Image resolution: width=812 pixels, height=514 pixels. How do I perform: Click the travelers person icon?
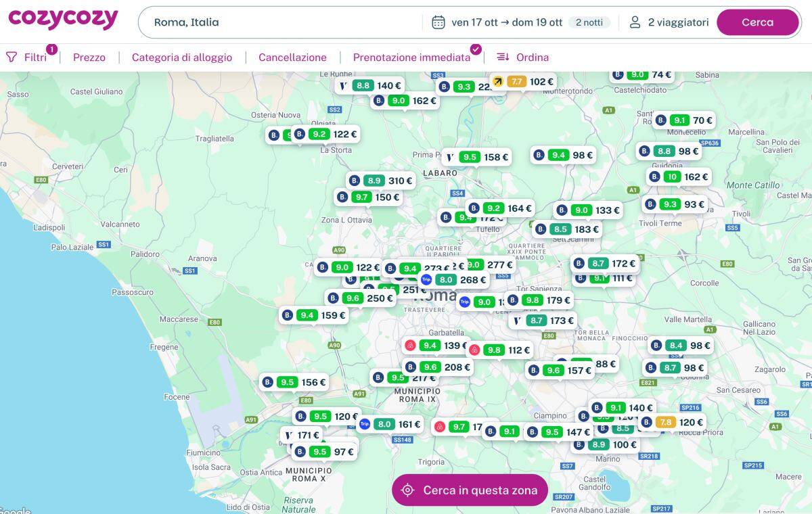[x=635, y=22]
